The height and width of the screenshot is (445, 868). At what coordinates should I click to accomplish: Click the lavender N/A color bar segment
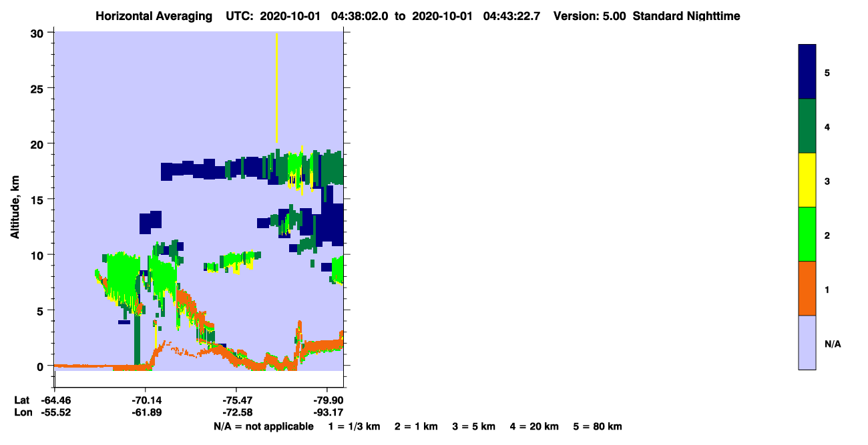807,342
